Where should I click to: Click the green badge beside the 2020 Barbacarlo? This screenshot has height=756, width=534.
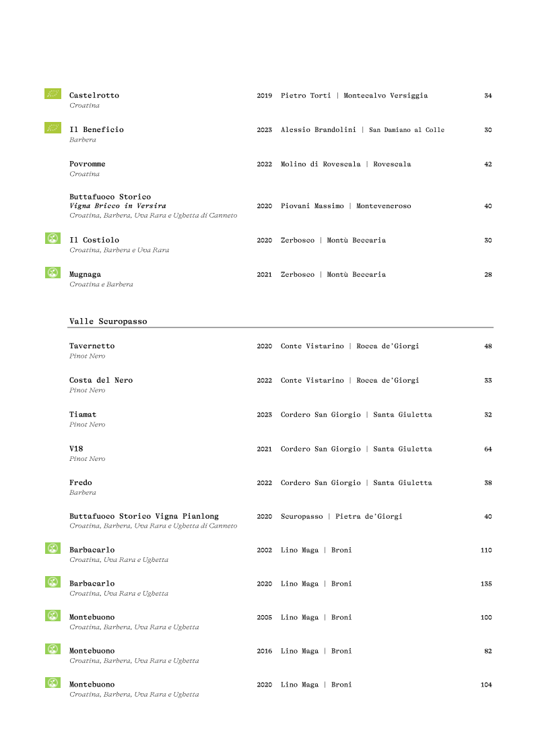click(53, 581)
